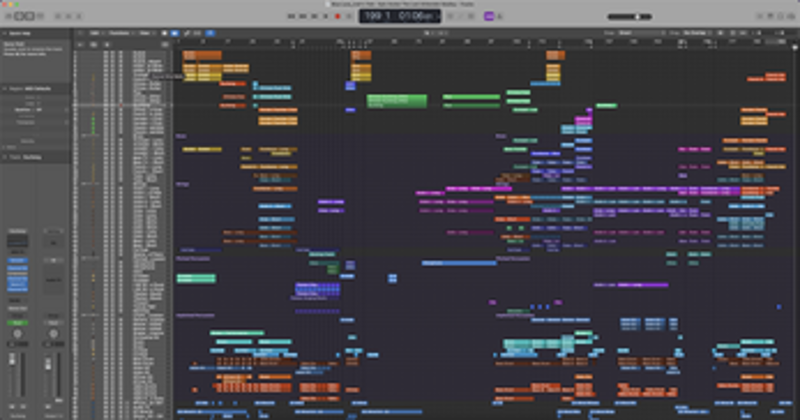Open the Loop Browser icon at top right

coord(781,16)
